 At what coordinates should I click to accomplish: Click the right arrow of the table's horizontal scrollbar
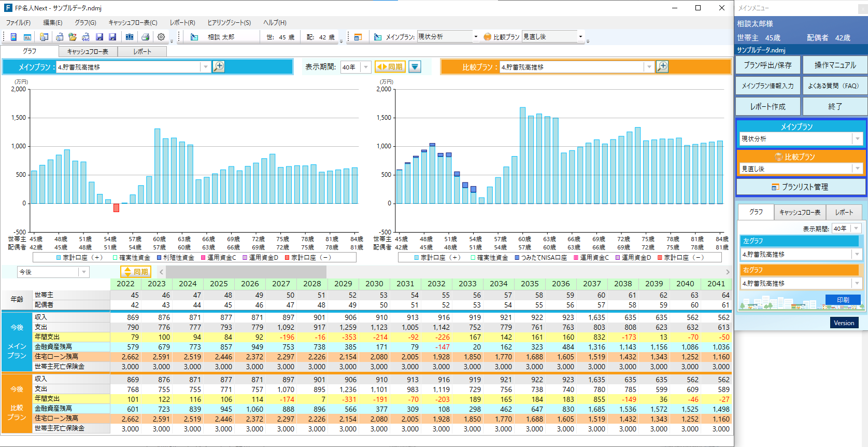[728, 272]
